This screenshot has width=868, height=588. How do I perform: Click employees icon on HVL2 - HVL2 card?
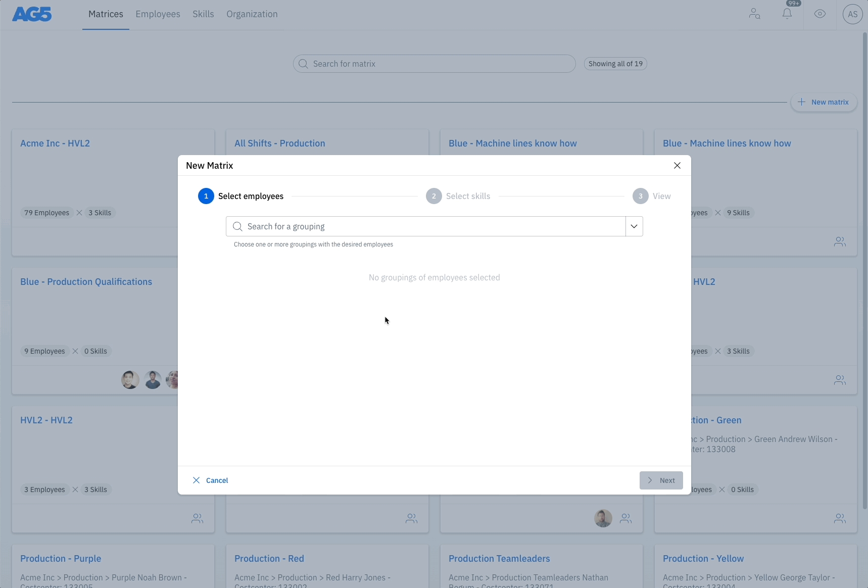tap(197, 518)
